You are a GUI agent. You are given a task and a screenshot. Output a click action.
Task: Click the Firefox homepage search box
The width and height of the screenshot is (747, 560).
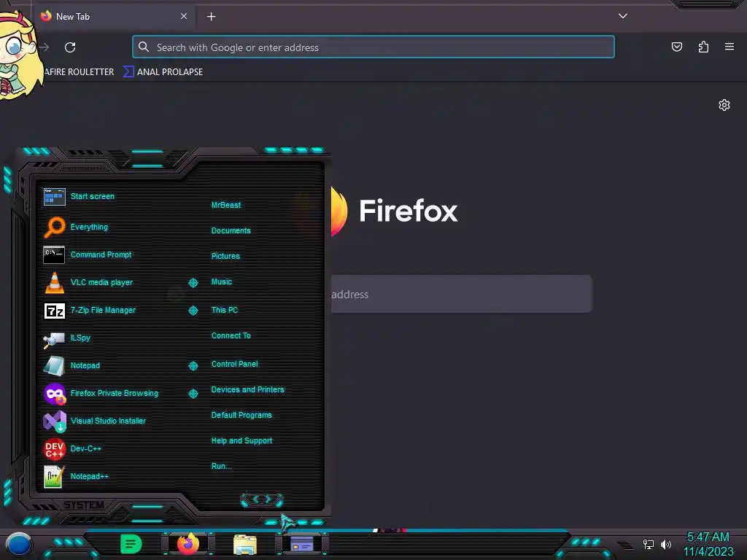[461, 294]
